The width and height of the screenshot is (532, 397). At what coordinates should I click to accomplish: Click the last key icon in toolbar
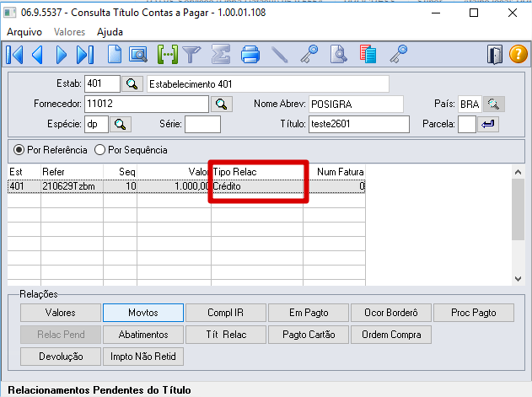398,54
